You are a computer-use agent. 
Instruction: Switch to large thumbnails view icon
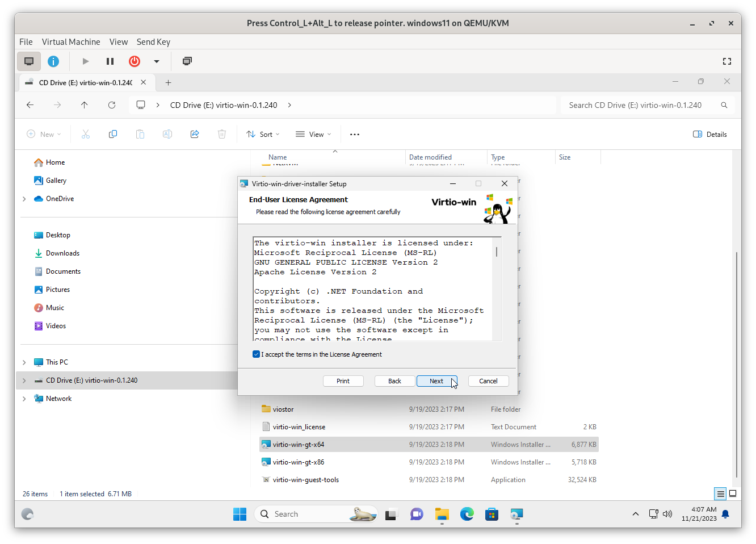point(733,494)
